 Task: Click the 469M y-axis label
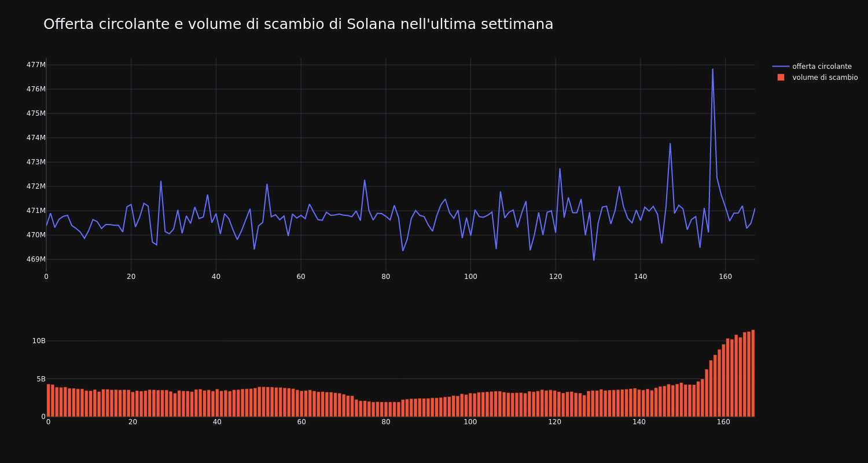click(36, 259)
